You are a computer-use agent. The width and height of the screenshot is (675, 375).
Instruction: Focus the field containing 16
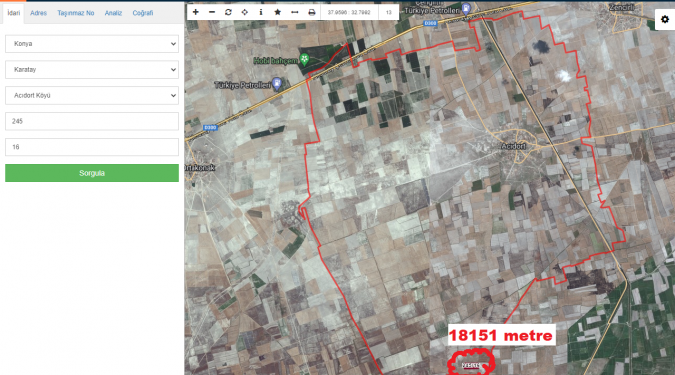click(x=92, y=147)
